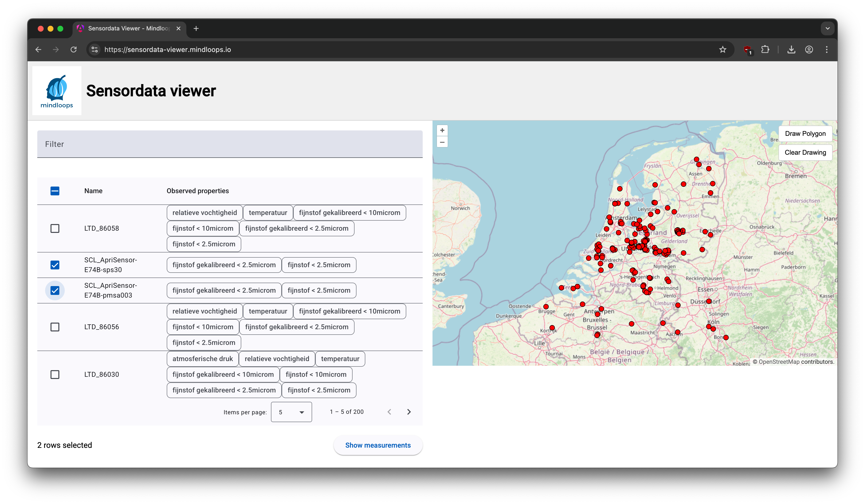Toggle the select-all header checkbox
Viewport: 865px width, 504px height.
[x=55, y=191]
